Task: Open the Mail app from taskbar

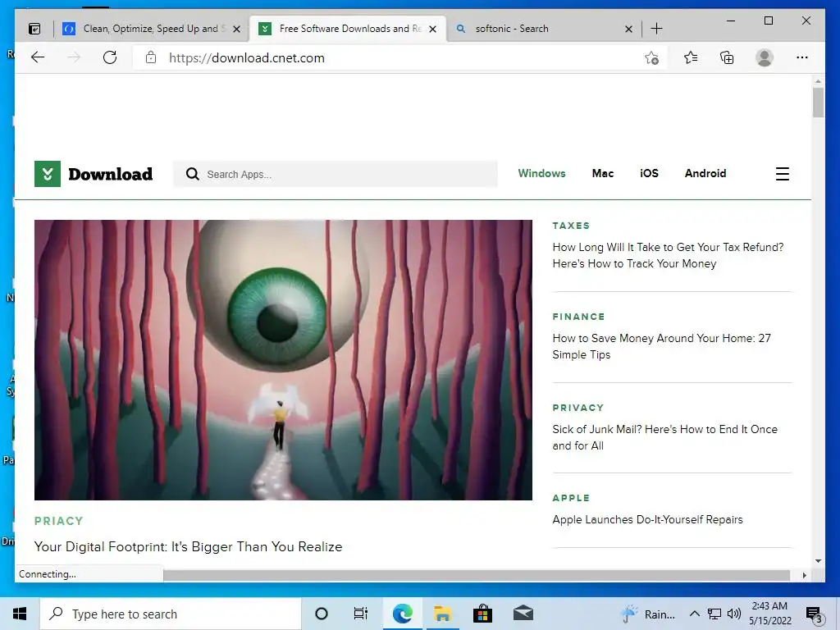Action: click(x=523, y=614)
